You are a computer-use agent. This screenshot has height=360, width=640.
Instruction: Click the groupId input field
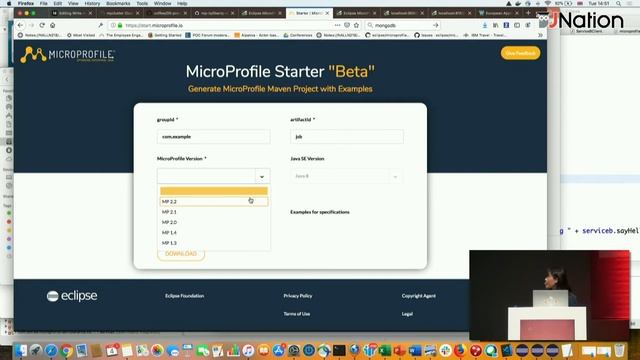pos(213,137)
